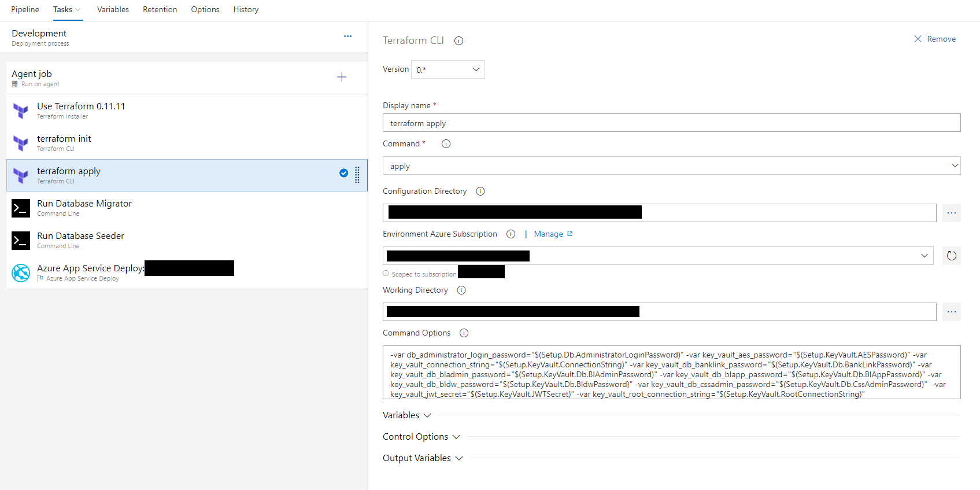Select the Use Terraform 0.11.11 task
Viewport: 980px width, 490px height.
187,110
